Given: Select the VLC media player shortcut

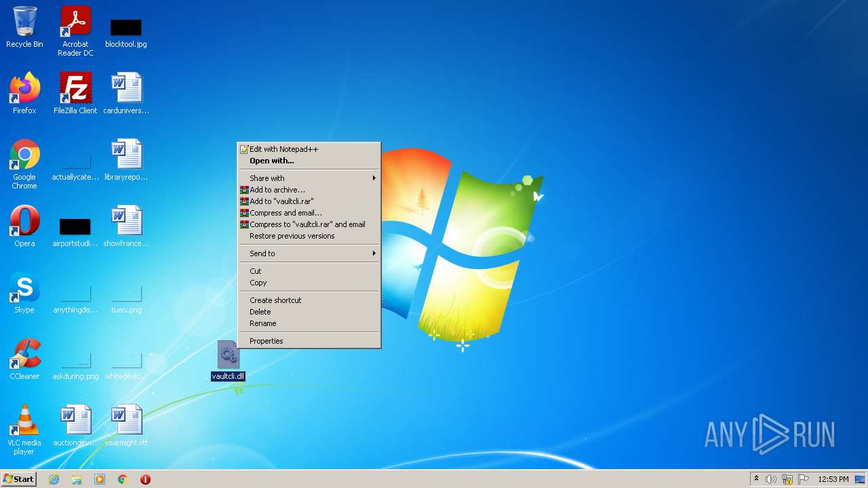Looking at the screenshot, I should coord(24,430).
